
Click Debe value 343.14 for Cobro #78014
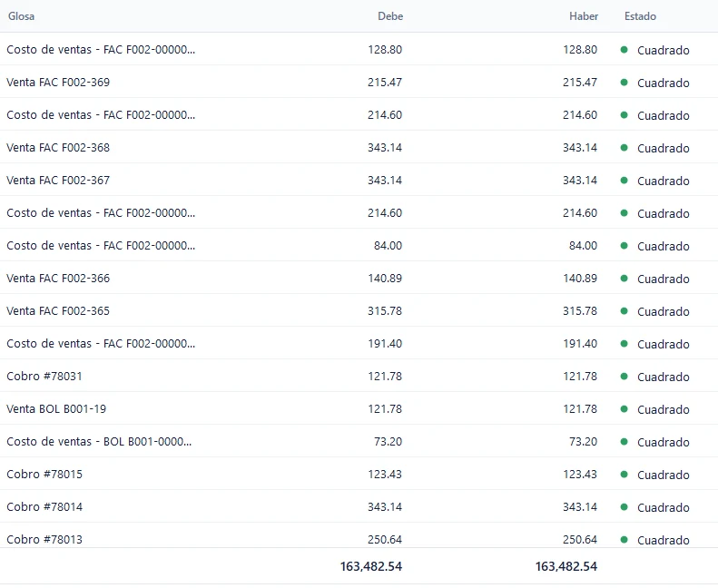(385, 507)
